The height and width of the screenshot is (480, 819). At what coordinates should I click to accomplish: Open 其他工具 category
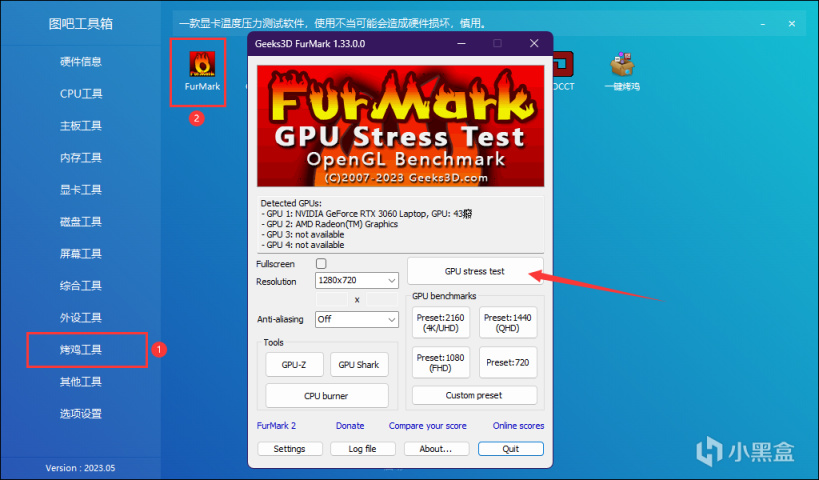pos(80,382)
